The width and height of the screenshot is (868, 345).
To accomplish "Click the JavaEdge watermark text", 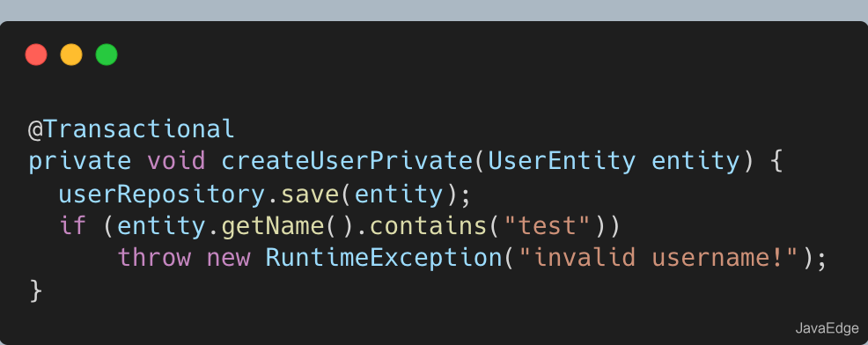I will tap(827, 328).
